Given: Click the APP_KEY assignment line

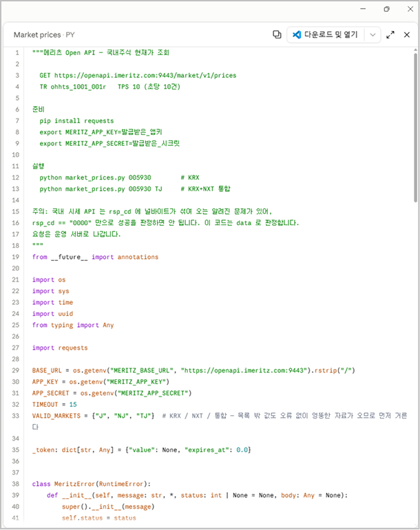Looking at the screenshot, I should point(101,381).
